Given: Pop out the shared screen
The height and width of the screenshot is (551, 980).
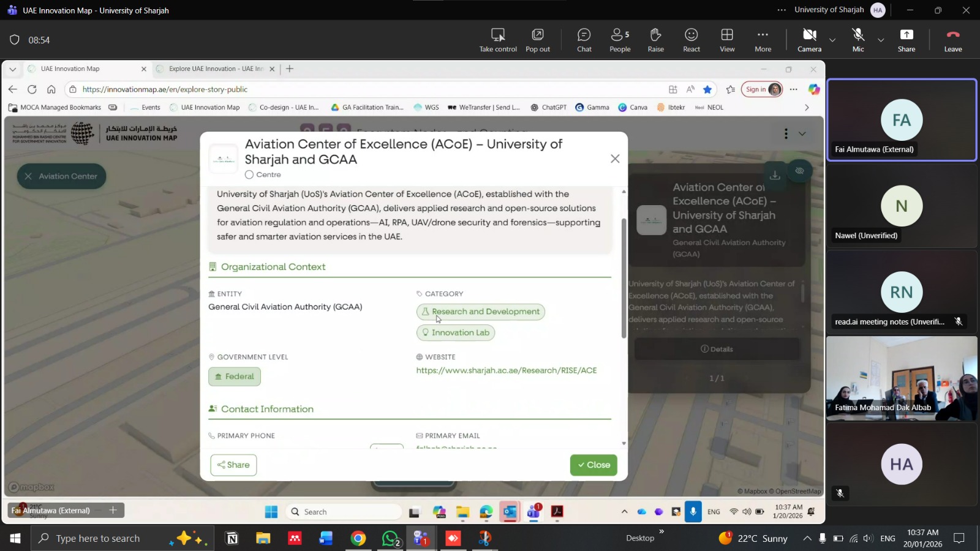Looking at the screenshot, I should [537, 40].
